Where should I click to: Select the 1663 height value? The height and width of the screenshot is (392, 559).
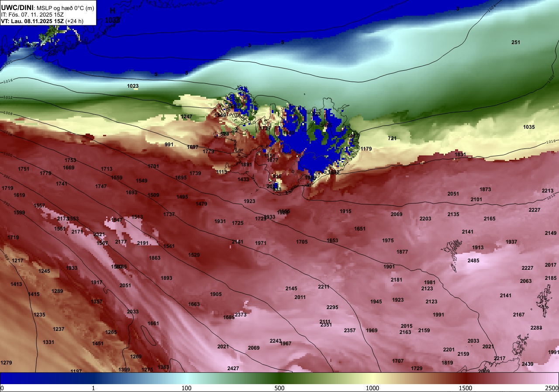tap(194, 304)
